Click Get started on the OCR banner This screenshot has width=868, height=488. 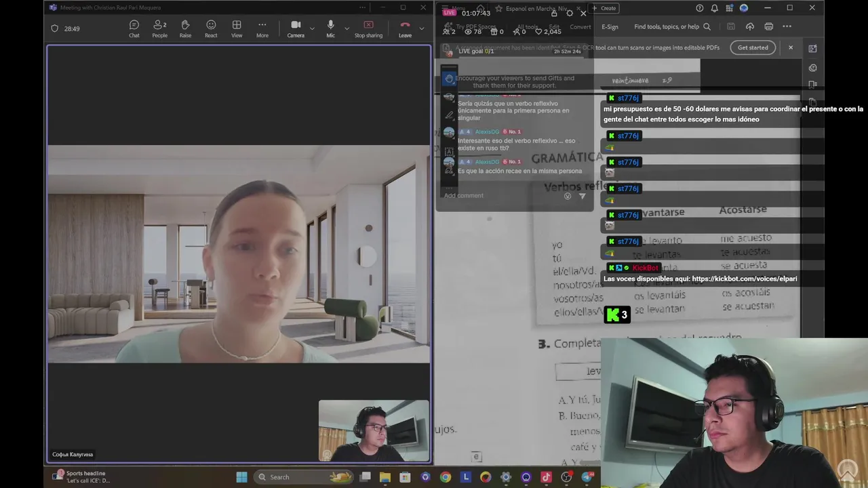753,47
